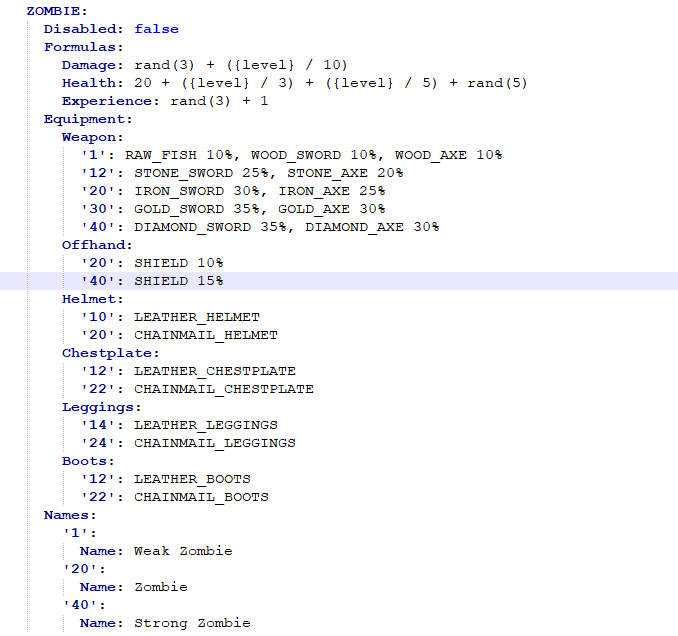Click CHAINMAIL_HELMET value
Screen dimensions: 678x636
206,335
